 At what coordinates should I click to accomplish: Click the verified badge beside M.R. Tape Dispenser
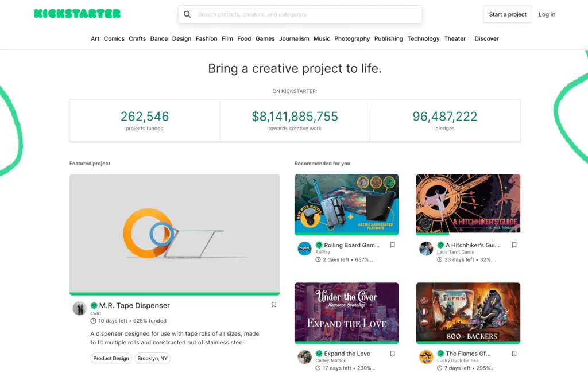[94, 305]
